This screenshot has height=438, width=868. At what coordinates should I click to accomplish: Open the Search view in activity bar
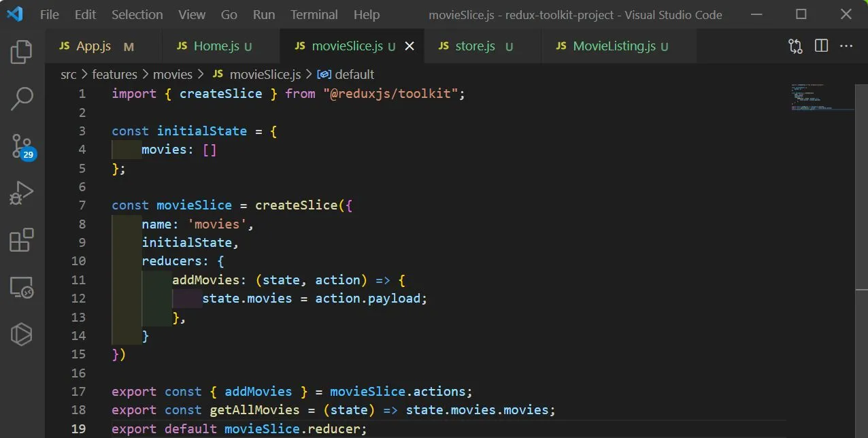point(22,99)
